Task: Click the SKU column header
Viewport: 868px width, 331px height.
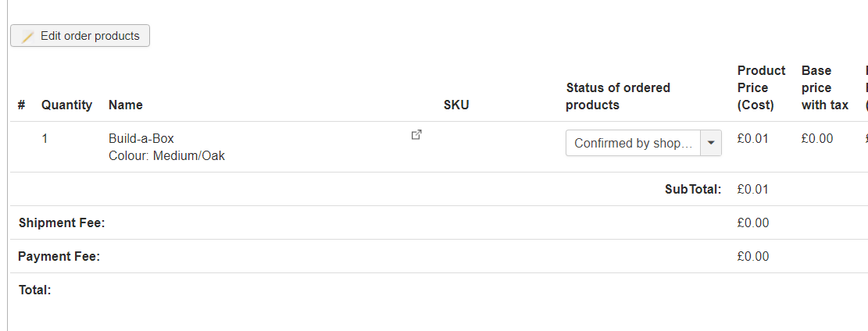Action: [456, 105]
